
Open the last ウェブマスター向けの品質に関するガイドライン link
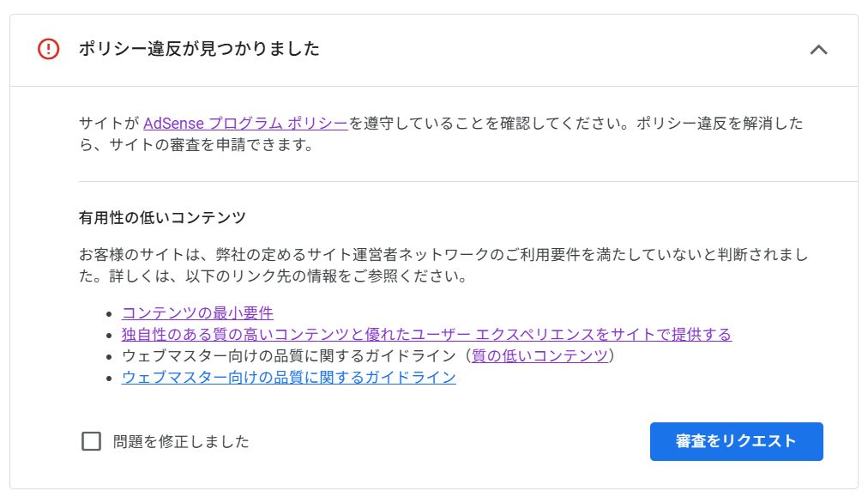tap(288, 377)
